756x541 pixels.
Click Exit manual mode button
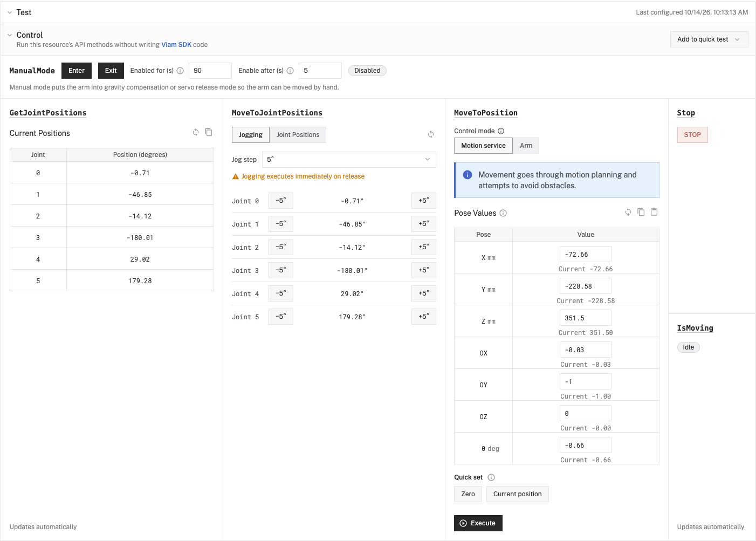point(111,71)
